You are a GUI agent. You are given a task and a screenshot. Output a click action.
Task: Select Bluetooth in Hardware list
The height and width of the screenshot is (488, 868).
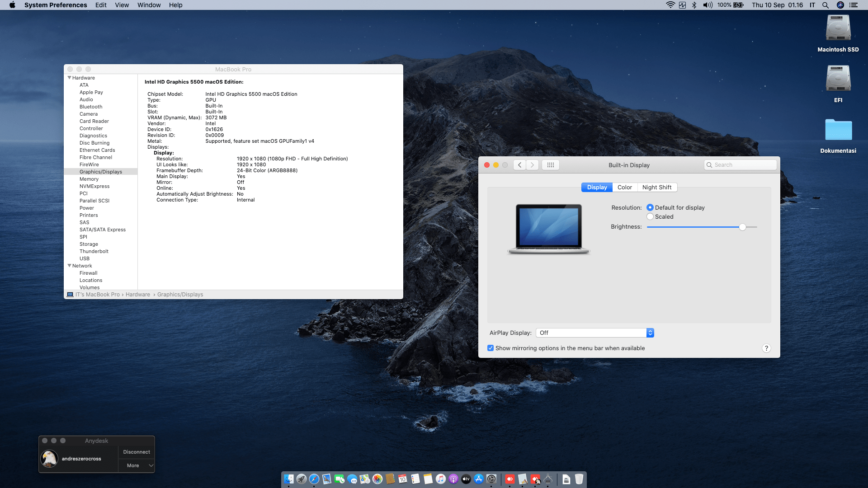91,107
